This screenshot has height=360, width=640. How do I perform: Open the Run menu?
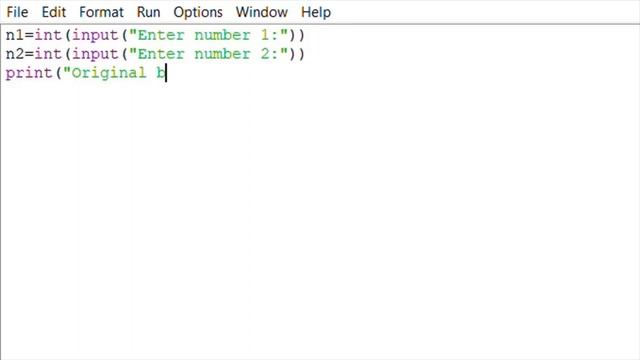coord(148,12)
